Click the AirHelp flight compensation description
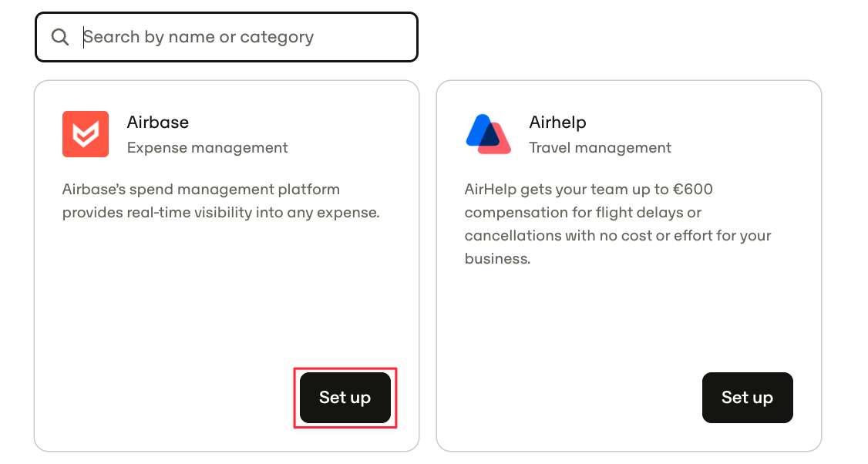The height and width of the screenshot is (464, 868). [x=617, y=224]
